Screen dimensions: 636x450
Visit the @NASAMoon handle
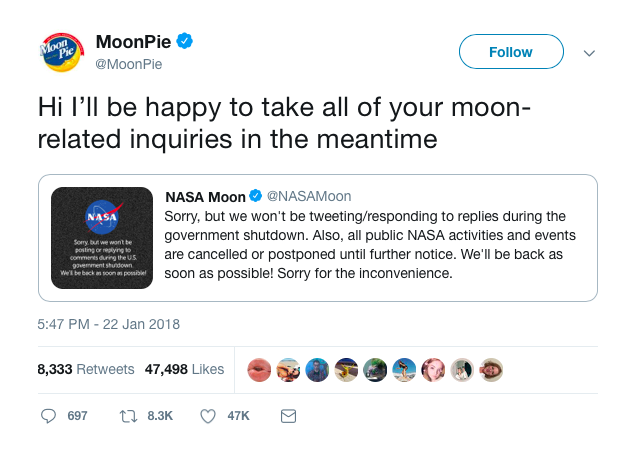click(309, 196)
